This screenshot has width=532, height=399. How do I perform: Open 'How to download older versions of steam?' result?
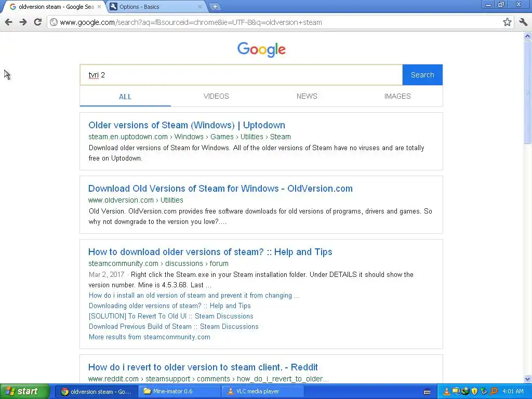pos(210,252)
